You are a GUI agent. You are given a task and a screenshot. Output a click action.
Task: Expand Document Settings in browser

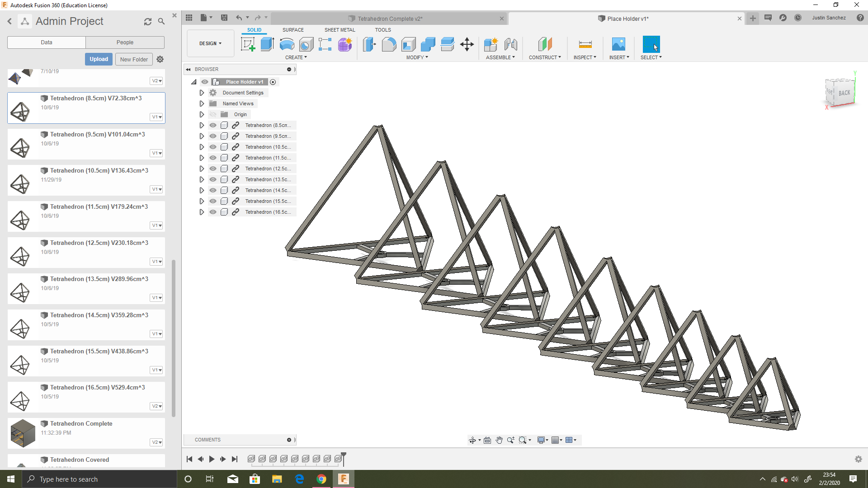pyautogui.click(x=202, y=93)
